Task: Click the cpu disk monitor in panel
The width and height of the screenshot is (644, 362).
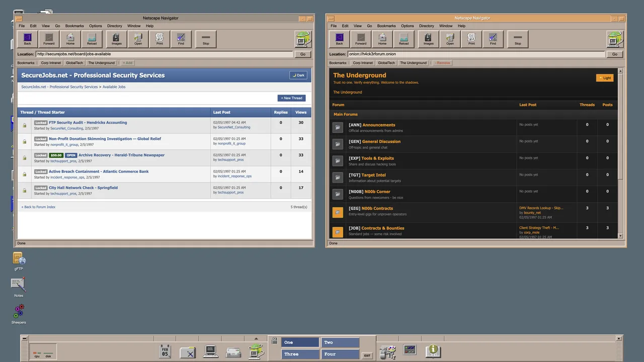Action: tap(43, 351)
